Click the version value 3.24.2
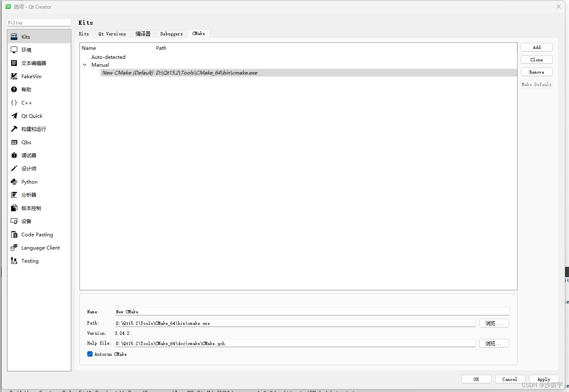This screenshot has width=569, height=392. [122, 333]
